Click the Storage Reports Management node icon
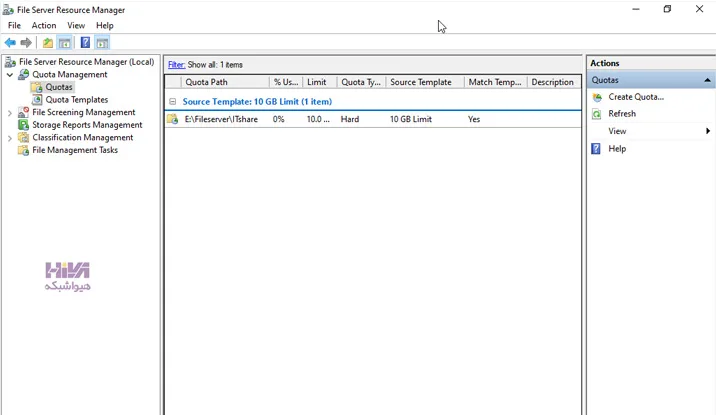 coord(23,125)
